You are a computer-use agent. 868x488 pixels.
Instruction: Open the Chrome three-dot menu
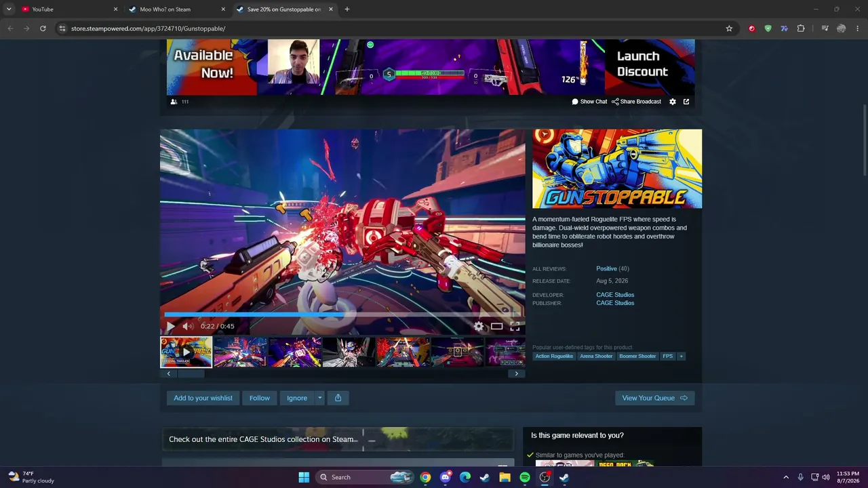pyautogui.click(x=858, y=28)
